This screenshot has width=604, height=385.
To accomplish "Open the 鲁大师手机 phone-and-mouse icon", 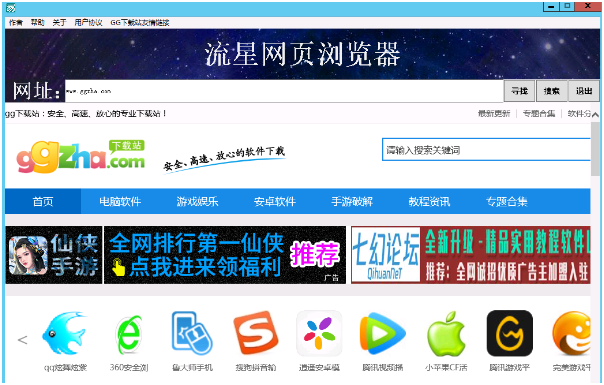I will (192, 333).
